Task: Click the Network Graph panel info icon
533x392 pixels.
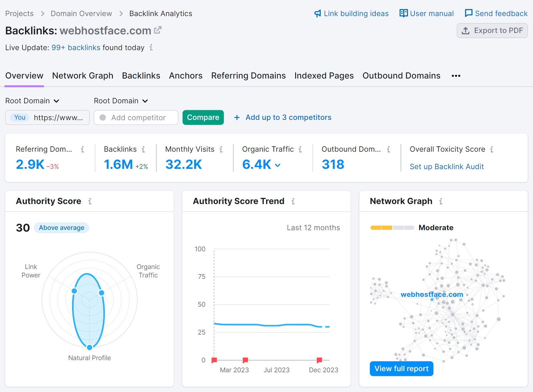Action: point(440,201)
